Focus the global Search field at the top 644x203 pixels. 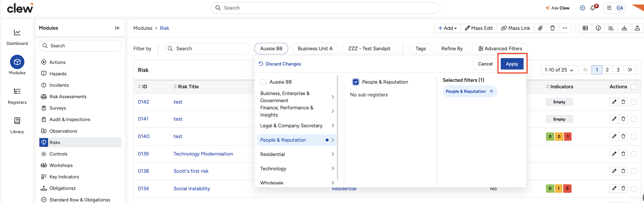click(325, 8)
